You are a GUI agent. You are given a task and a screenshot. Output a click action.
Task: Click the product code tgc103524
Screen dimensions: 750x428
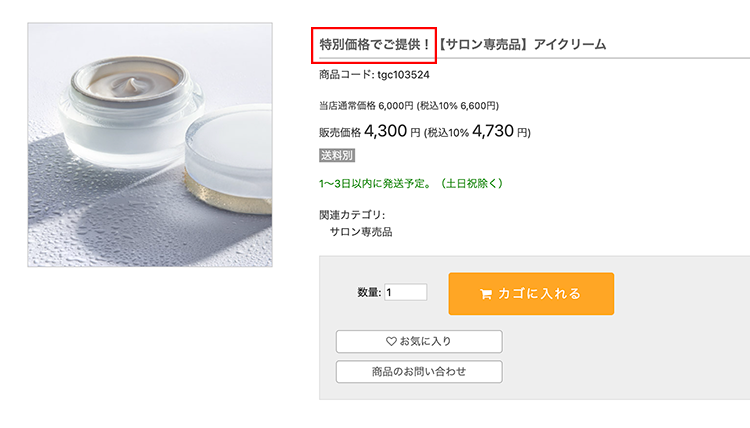pyautogui.click(x=403, y=75)
